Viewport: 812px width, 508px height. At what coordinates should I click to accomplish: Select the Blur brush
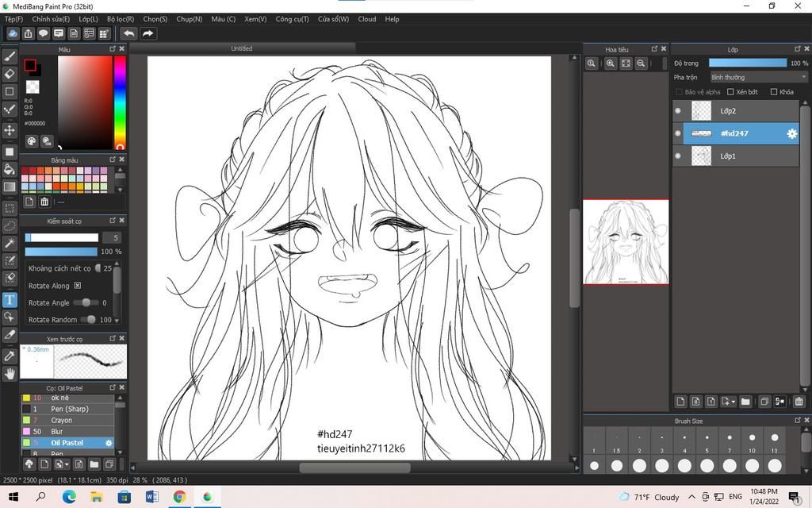coord(67,432)
